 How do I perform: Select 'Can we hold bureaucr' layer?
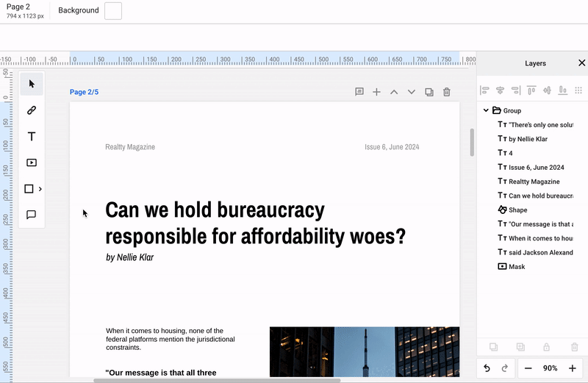pos(536,196)
